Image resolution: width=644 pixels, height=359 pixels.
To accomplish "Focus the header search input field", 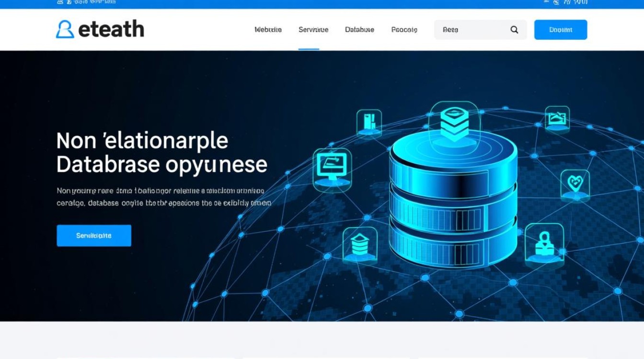I will point(472,30).
